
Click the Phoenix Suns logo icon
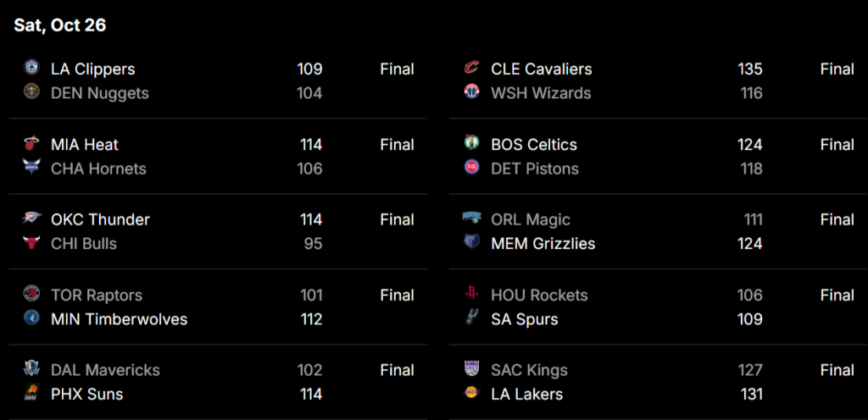click(32, 393)
